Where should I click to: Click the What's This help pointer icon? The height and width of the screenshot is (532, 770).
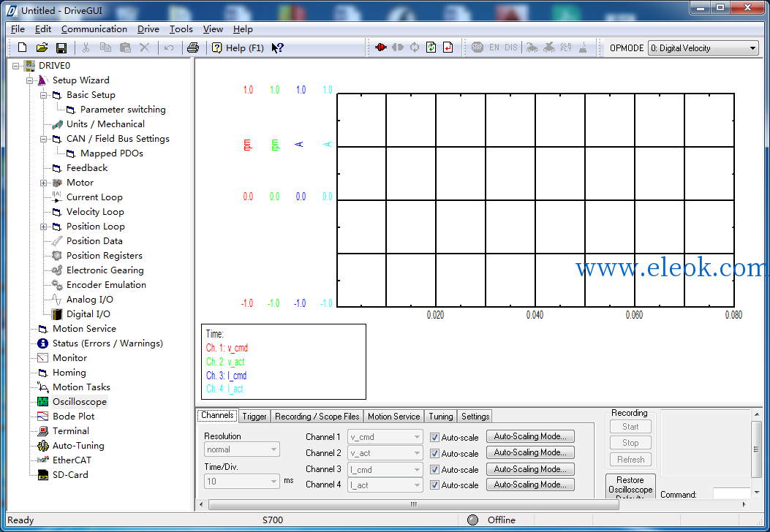click(277, 47)
